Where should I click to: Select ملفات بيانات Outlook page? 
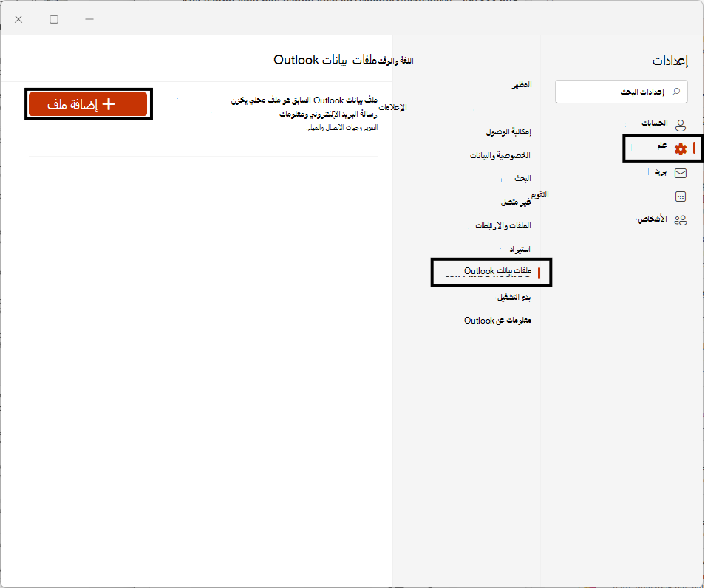tap(491, 272)
